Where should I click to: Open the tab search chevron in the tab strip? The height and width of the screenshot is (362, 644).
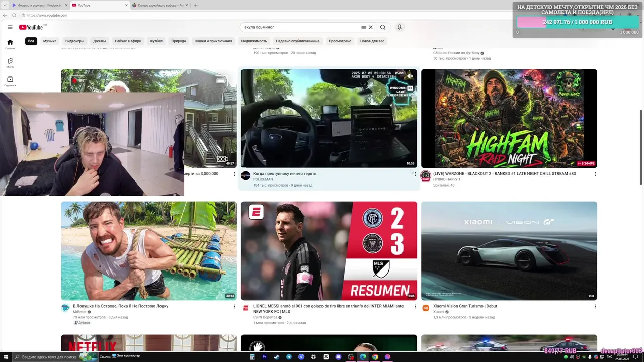pyautogui.click(x=5, y=5)
